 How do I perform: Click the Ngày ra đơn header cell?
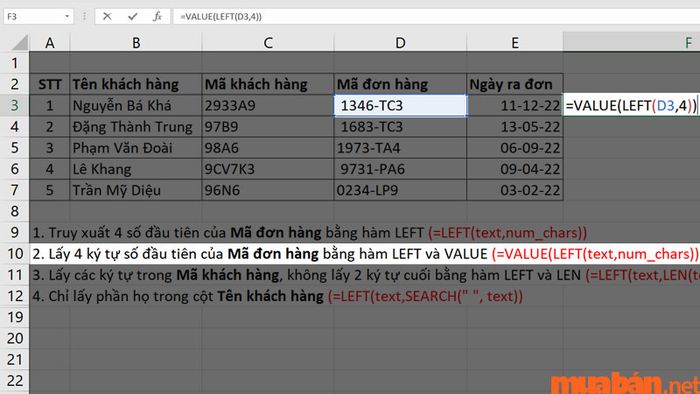[515, 84]
